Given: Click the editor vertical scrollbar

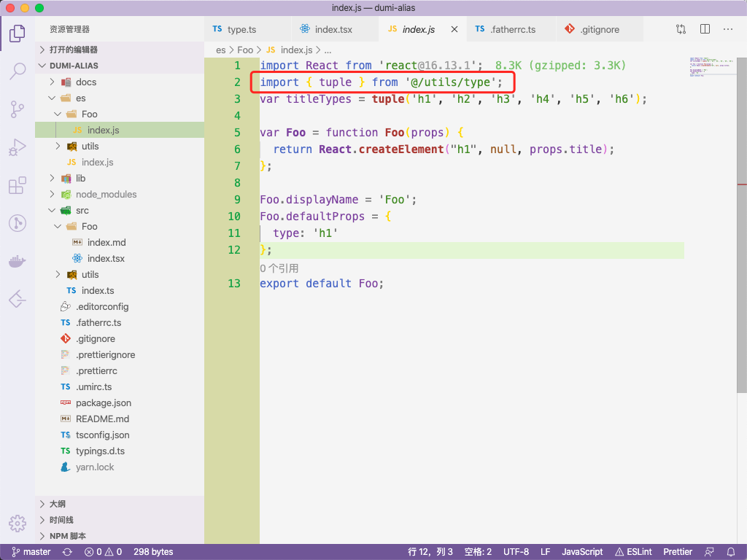Looking at the screenshot, I should (742, 224).
